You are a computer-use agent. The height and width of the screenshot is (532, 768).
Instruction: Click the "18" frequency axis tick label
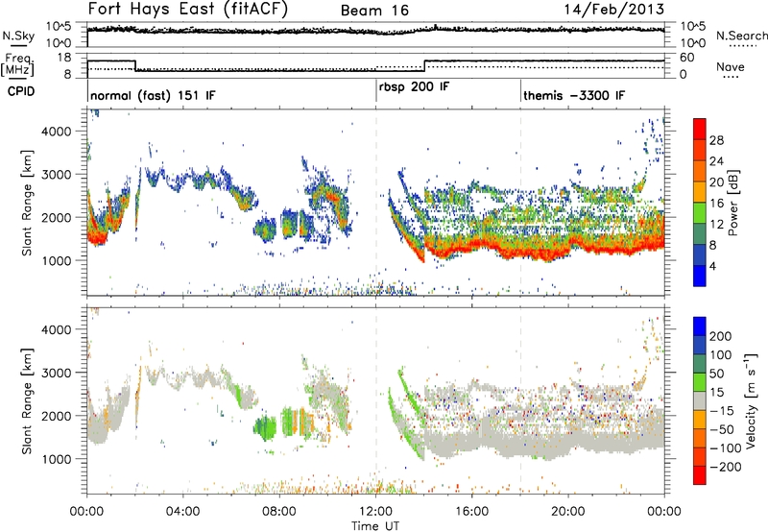[x=64, y=58]
